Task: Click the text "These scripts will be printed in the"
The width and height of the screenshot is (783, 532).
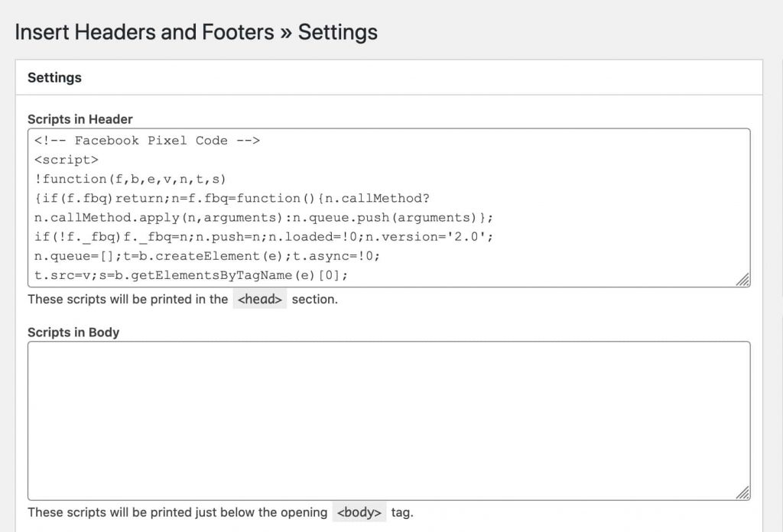Action: (x=128, y=300)
